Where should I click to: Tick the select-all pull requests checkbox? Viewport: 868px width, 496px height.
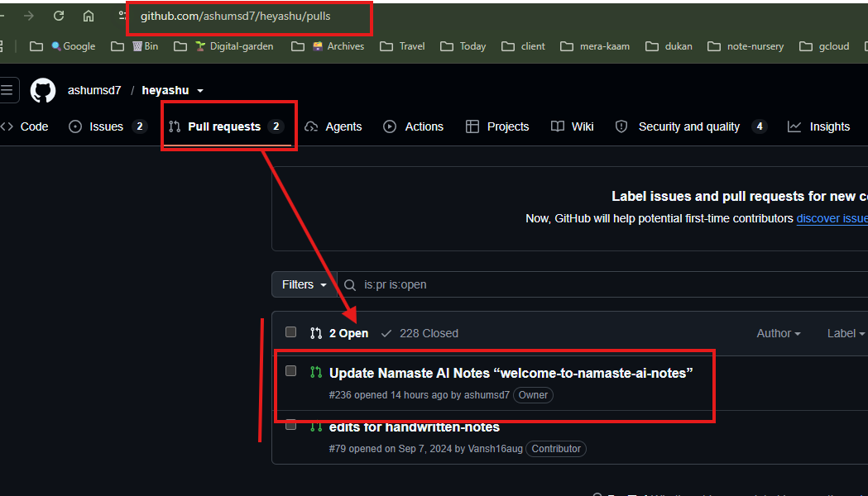(290, 332)
